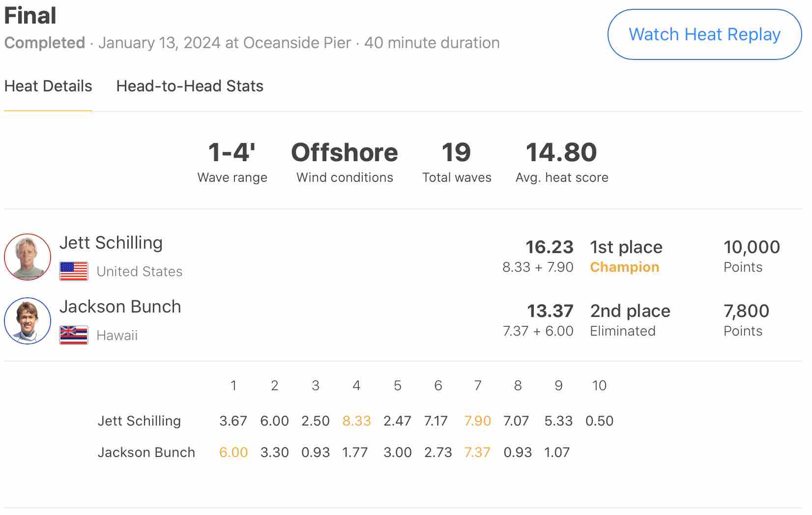Click the Offshore wind conditions stat
This screenshot has width=812, height=515.
point(345,152)
